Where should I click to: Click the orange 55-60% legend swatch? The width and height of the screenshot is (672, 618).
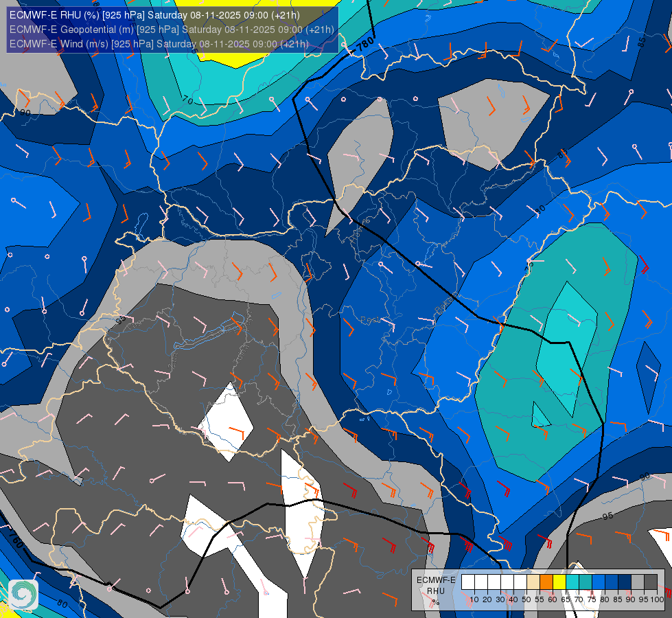(546, 582)
